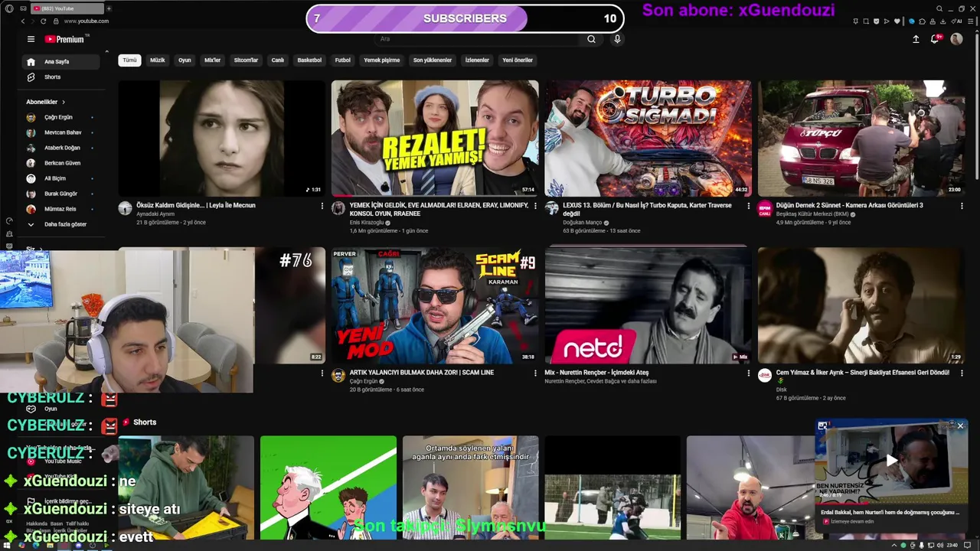The image size is (980, 551).
Task: Click LEXUS 13. Bölüm video title
Action: pos(647,209)
